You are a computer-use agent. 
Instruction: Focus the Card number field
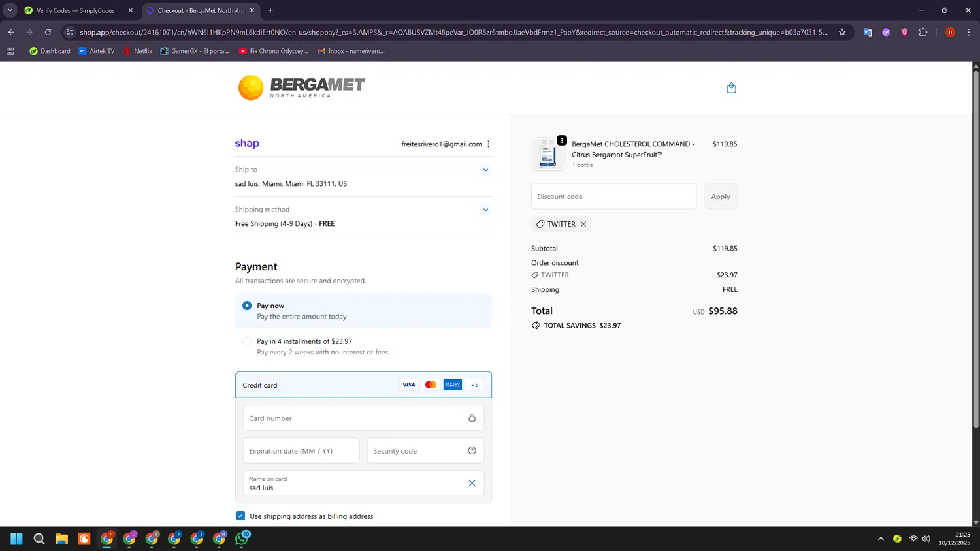pos(363,418)
